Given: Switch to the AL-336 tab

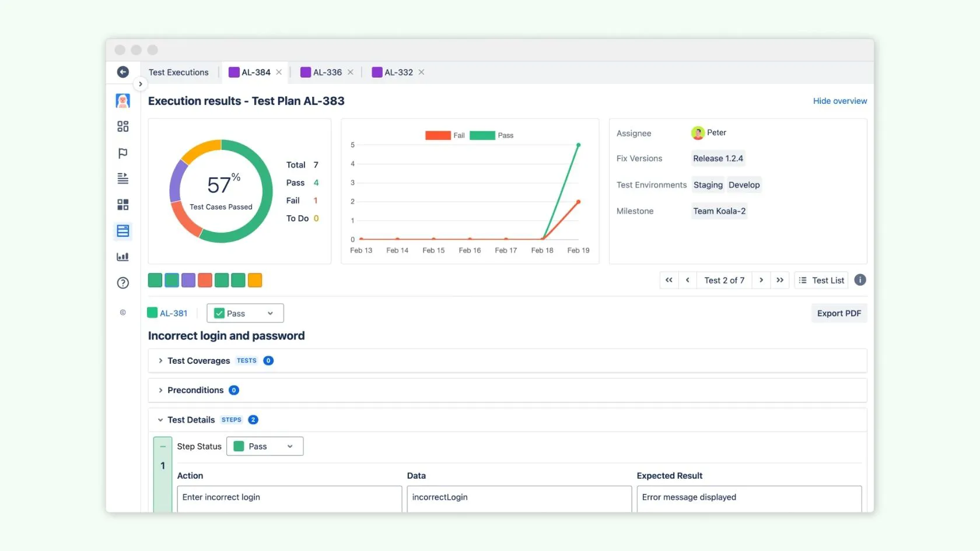Looking at the screenshot, I should 321,72.
